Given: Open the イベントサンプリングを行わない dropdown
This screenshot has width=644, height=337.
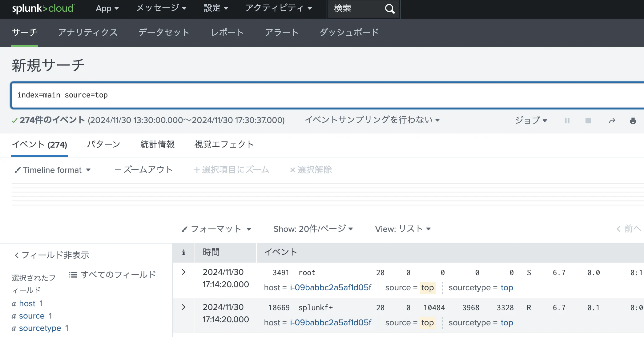Looking at the screenshot, I should [x=372, y=120].
